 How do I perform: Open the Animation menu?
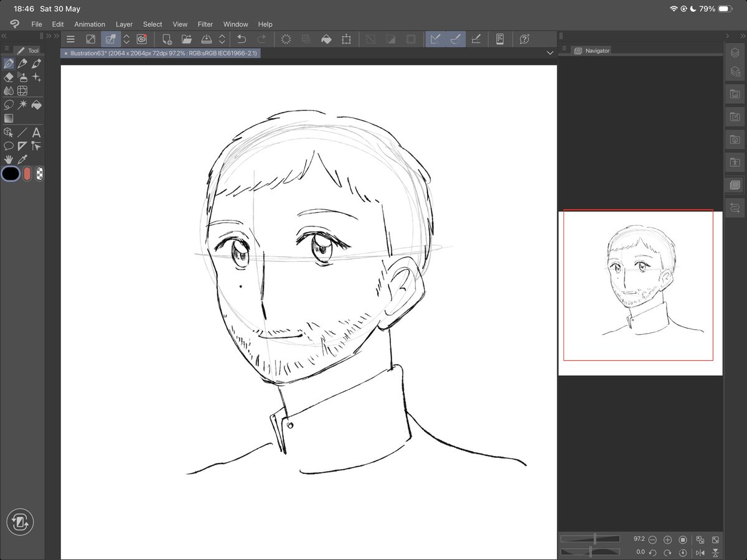pos(90,24)
